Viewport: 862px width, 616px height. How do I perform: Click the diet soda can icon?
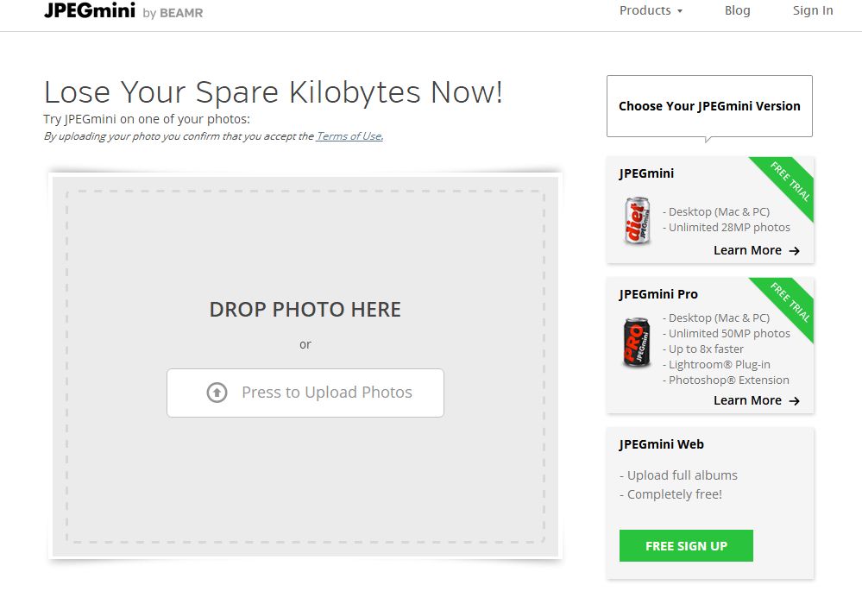tap(637, 220)
